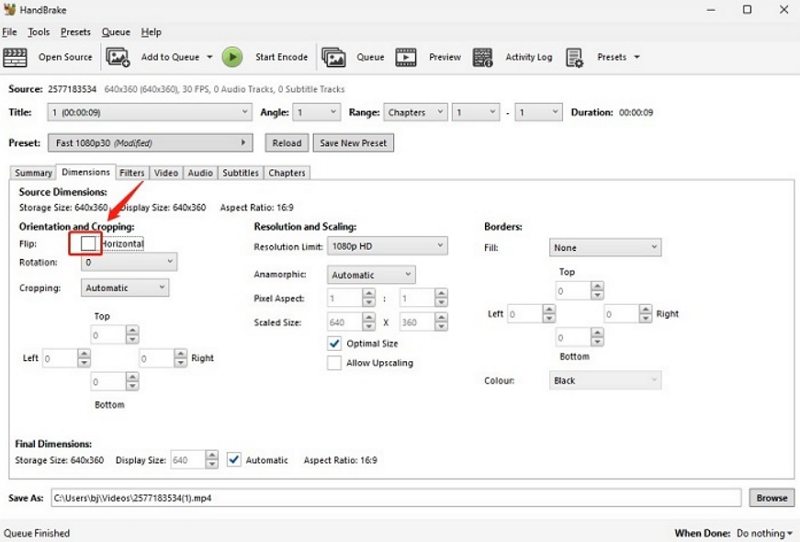Open the Tools menu
The width and height of the screenshot is (800, 542).
coord(39,32)
